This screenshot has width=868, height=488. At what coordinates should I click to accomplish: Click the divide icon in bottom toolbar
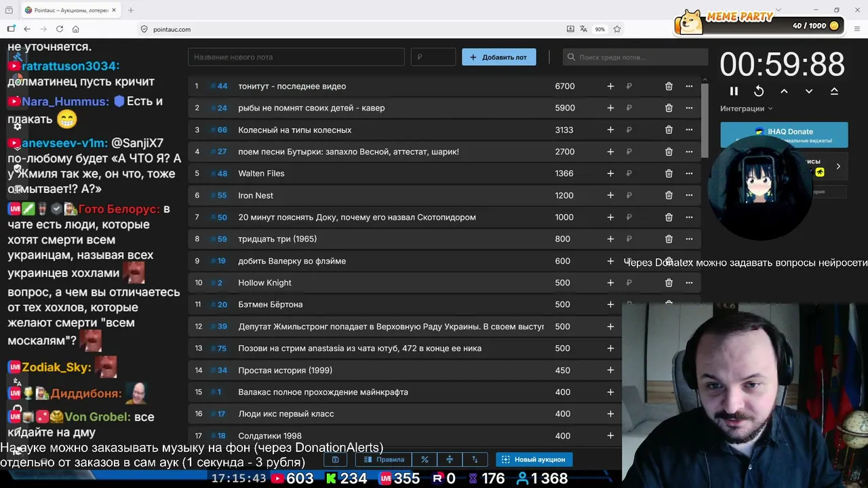click(x=450, y=460)
